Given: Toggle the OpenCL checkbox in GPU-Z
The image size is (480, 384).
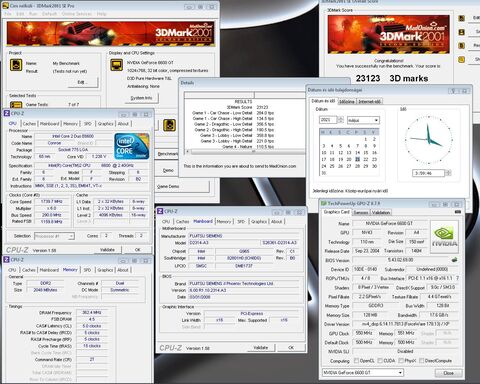Looking at the screenshot, I should coord(356,361).
